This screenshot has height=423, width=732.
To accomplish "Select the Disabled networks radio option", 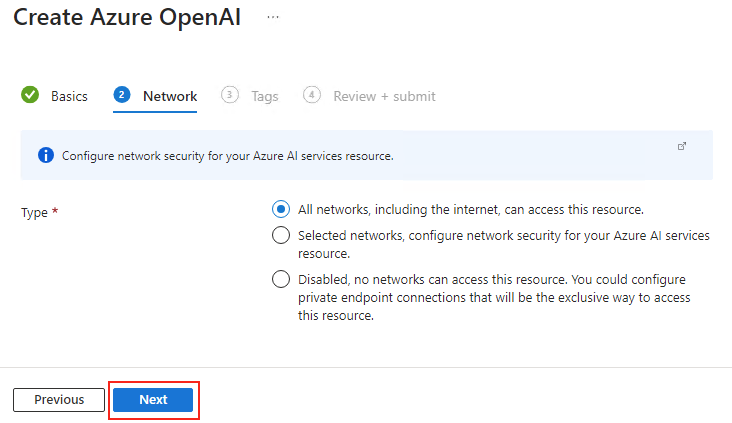I will pos(281,279).
